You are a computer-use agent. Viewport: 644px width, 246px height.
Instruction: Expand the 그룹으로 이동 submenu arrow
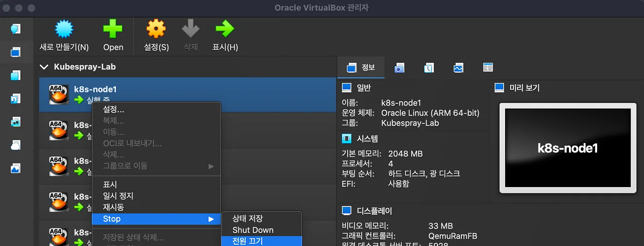(211, 166)
